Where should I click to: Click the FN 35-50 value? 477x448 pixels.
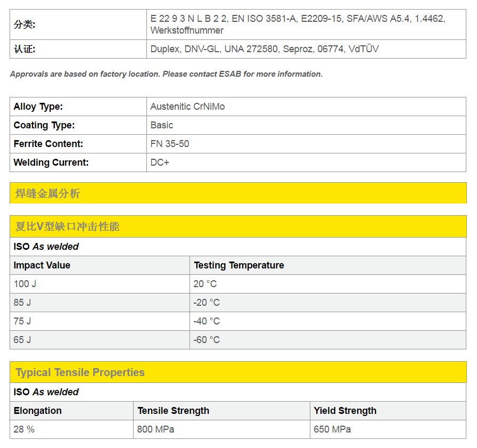point(170,144)
